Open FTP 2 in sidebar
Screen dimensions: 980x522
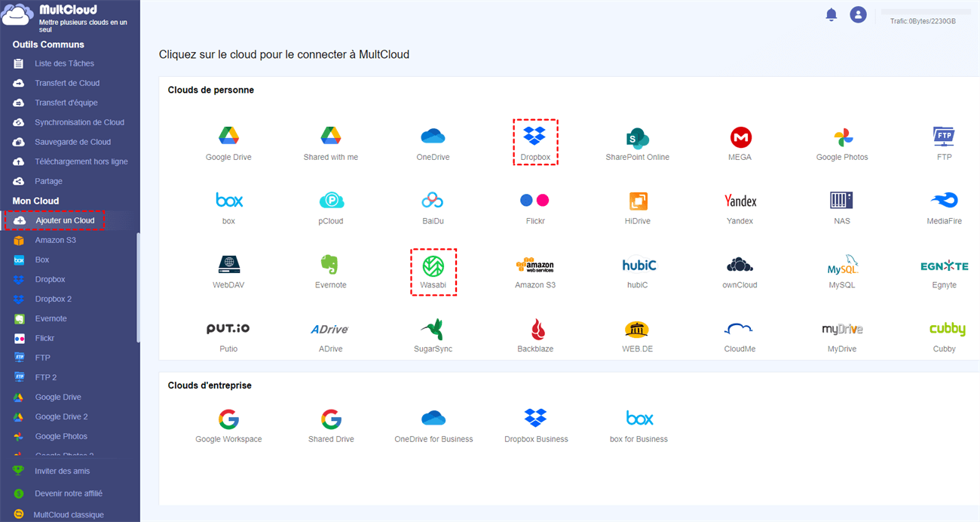click(45, 377)
